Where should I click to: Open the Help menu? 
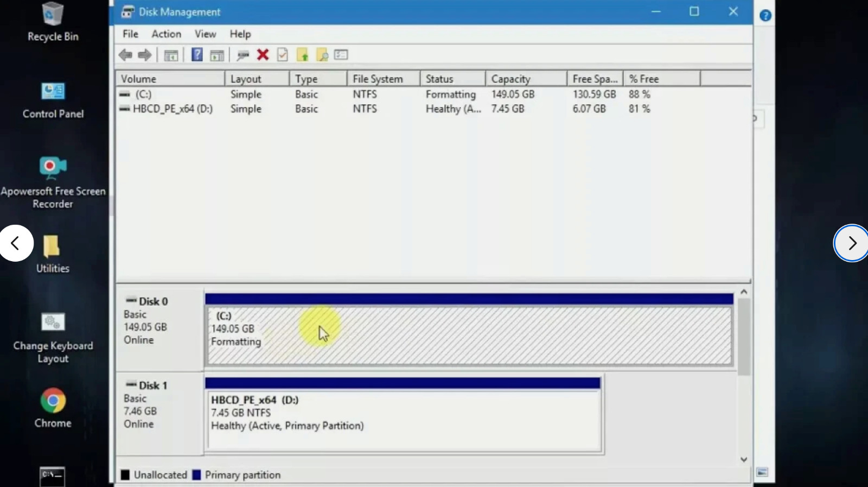pyautogui.click(x=240, y=34)
